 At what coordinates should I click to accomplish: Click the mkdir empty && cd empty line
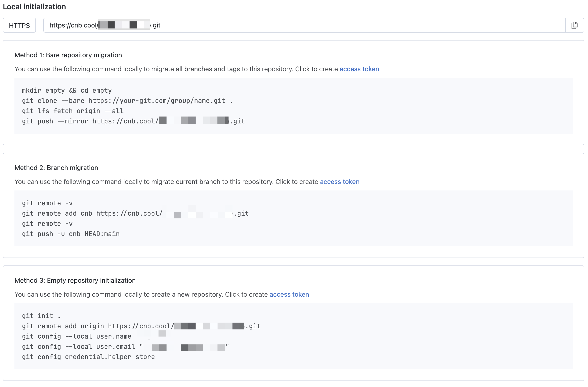pyautogui.click(x=67, y=90)
